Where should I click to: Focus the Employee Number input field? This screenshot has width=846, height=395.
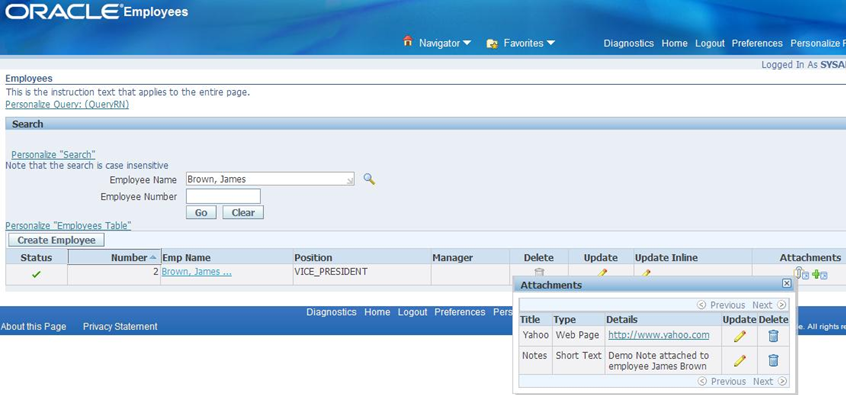(223, 196)
